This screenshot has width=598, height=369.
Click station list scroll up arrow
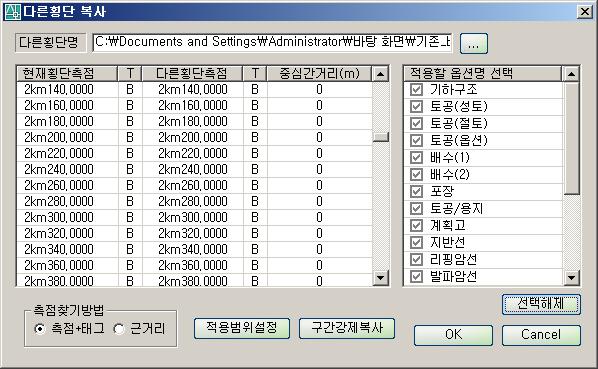point(380,74)
